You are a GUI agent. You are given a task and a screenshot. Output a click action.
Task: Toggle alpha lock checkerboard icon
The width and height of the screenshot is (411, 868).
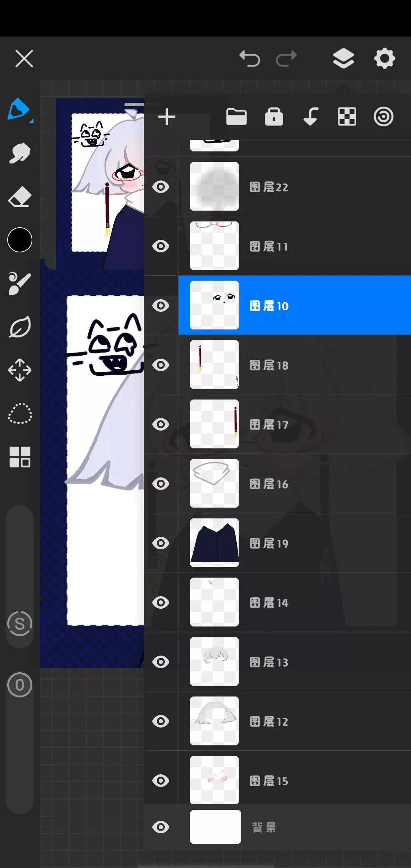pyautogui.click(x=347, y=116)
